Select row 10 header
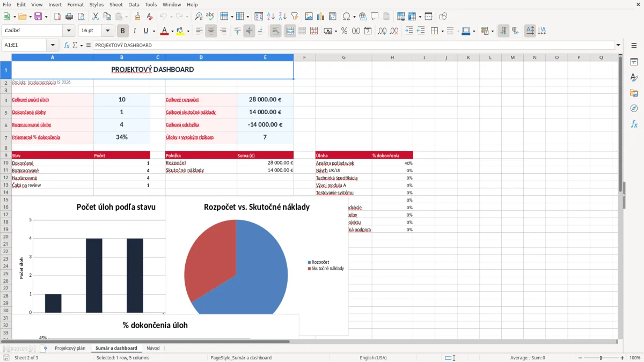644x362 pixels. pyautogui.click(x=6, y=163)
